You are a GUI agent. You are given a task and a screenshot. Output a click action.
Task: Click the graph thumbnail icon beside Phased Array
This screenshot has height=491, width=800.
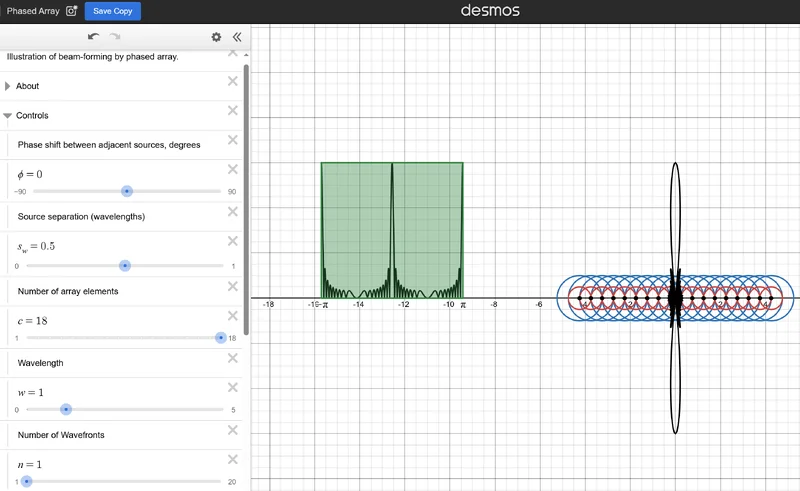71,11
